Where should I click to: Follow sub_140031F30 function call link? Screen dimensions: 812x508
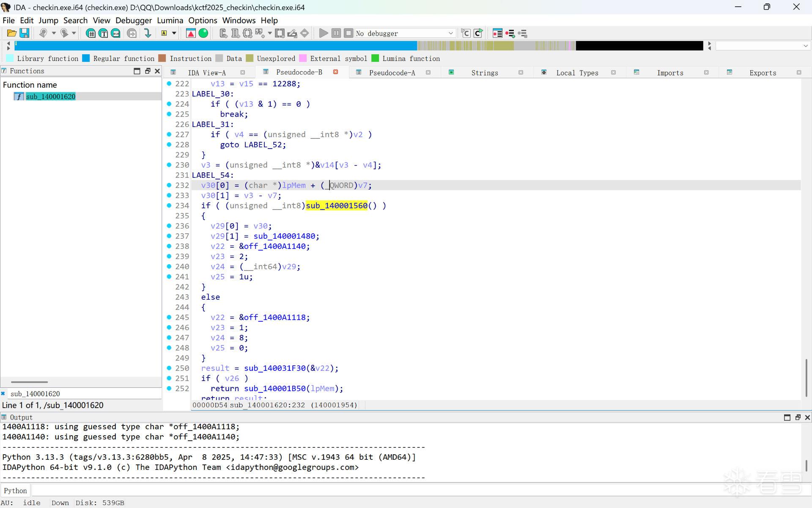[274, 368]
